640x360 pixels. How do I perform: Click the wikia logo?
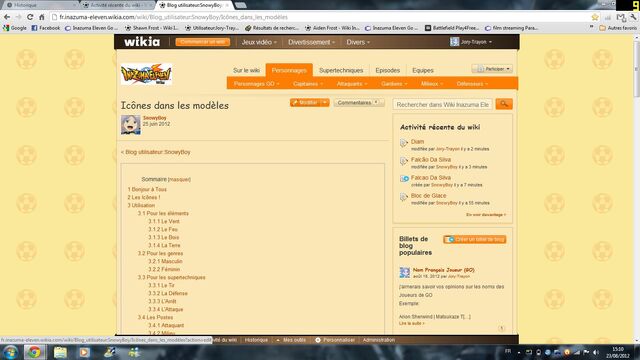coord(142,42)
